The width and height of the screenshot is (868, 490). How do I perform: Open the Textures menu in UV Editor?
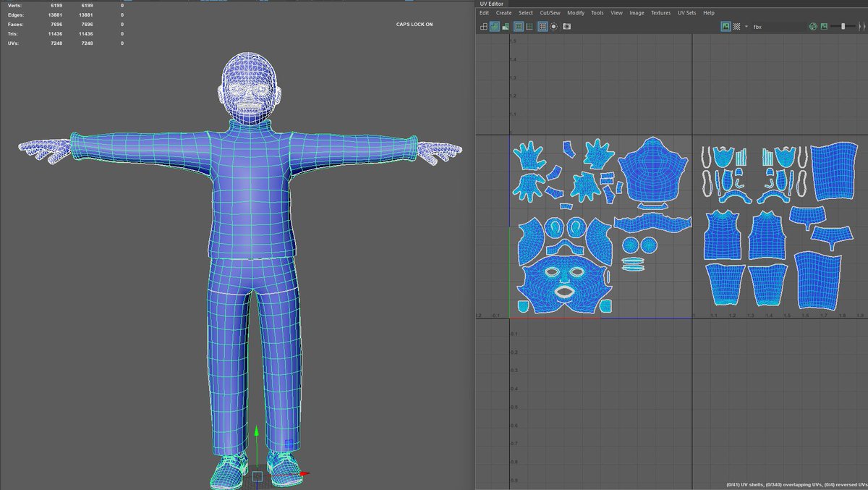pyautogui.click(x=660, y=13)
